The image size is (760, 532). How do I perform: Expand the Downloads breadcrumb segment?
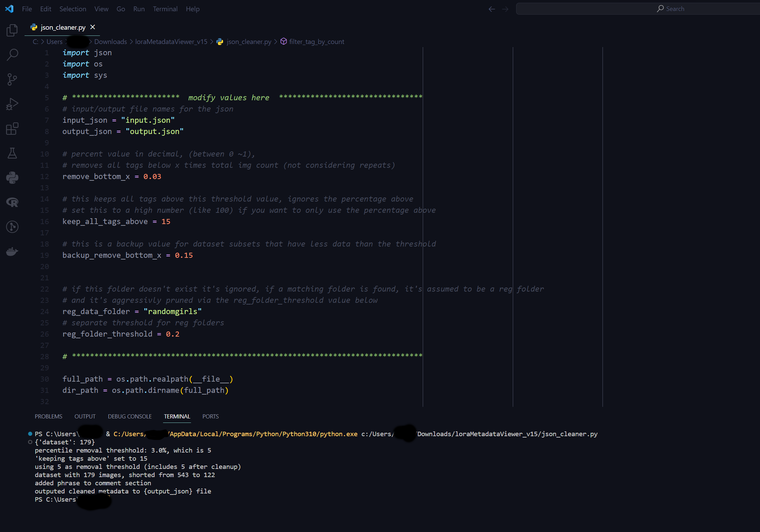tap(111, 42)
